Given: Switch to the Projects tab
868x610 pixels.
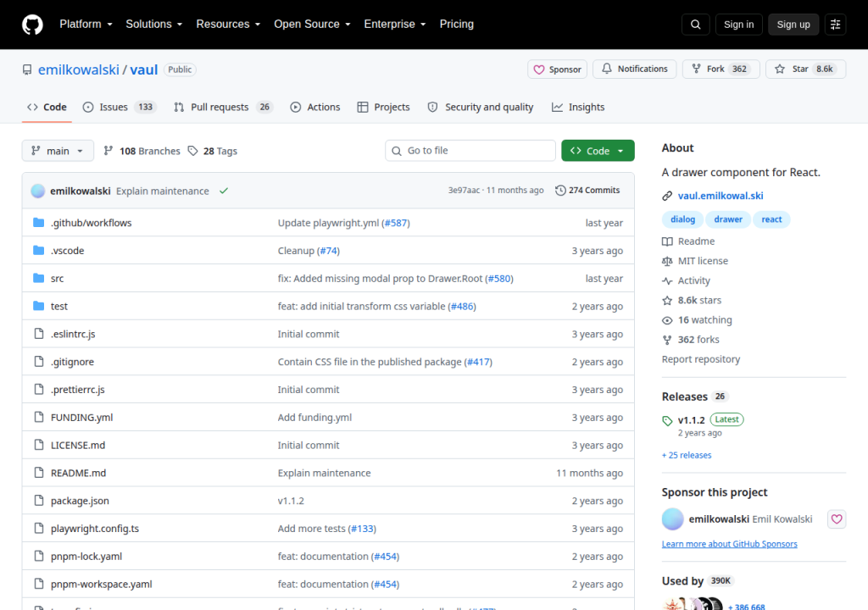Looking at the screenshot, I should click(x=384, y=107).
